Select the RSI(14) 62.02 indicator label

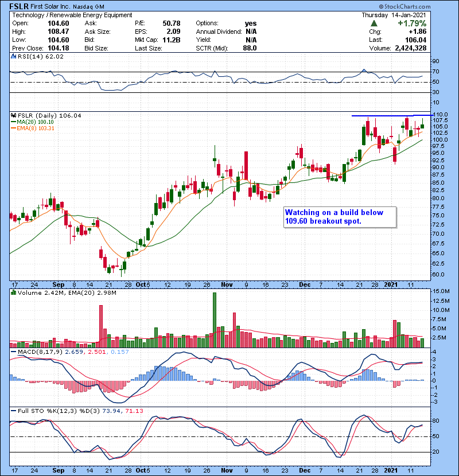(41, 56)
